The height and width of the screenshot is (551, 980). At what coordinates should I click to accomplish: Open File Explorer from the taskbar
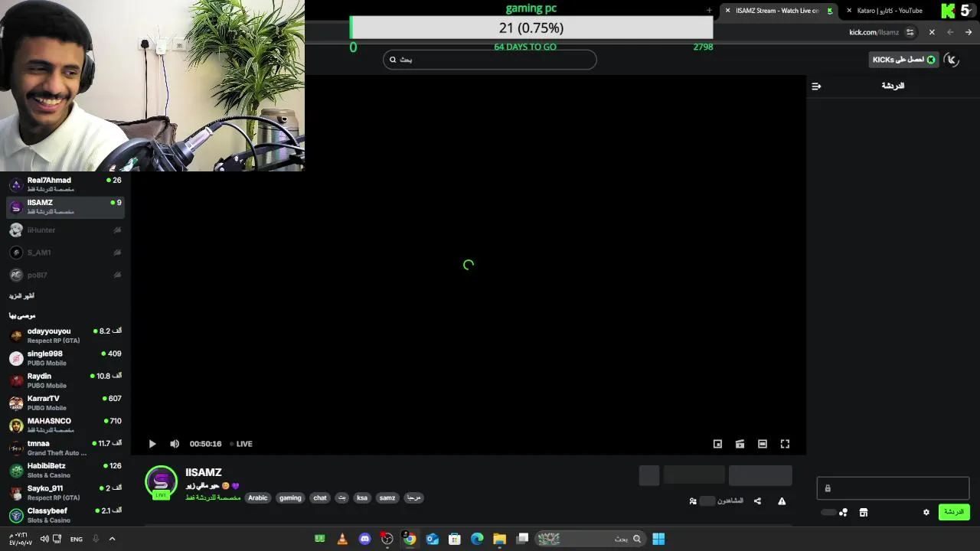[x=499, y=539]
